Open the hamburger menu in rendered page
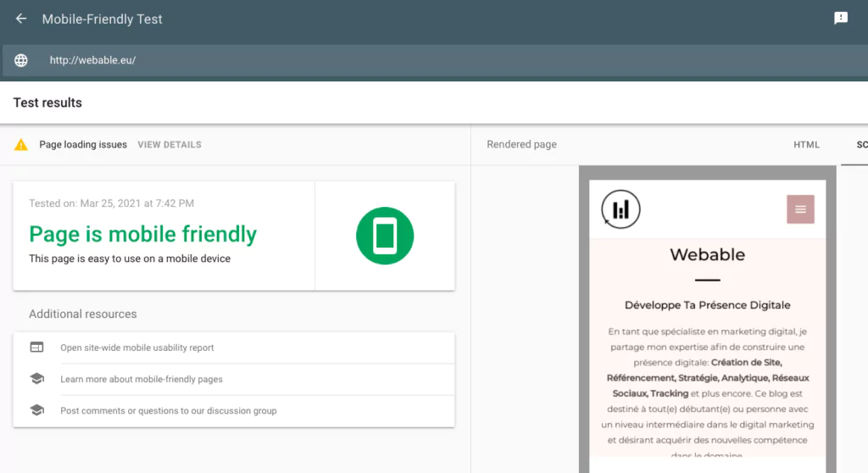The image size is (868, 473). (800, 209)
